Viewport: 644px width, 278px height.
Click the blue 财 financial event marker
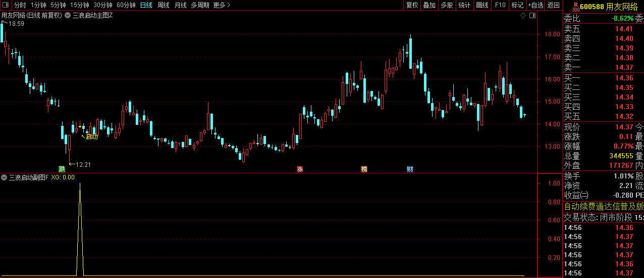(410, 169)
